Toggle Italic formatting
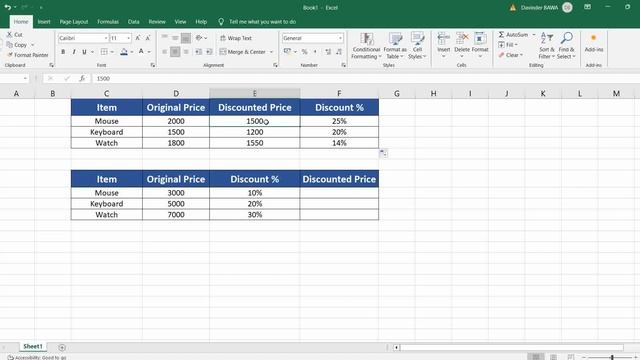 73,52
